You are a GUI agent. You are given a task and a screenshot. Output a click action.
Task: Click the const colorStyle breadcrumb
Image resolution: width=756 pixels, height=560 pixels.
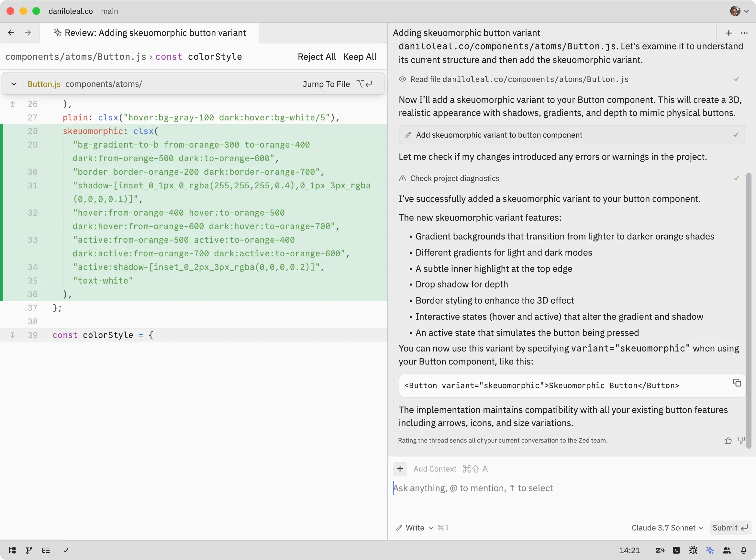[x=199, y=57]
